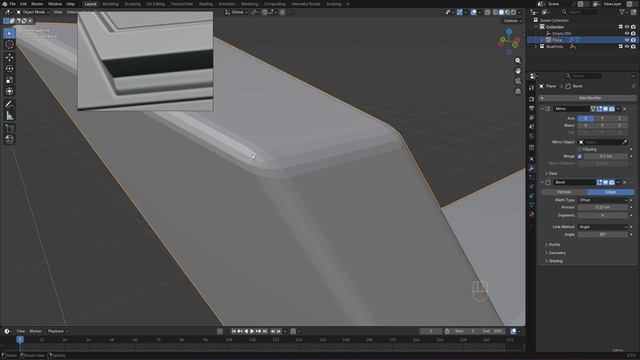Select the Measure tool
Image resolution: width=640 pixels, height=360 pixels.
click(9, 116)
